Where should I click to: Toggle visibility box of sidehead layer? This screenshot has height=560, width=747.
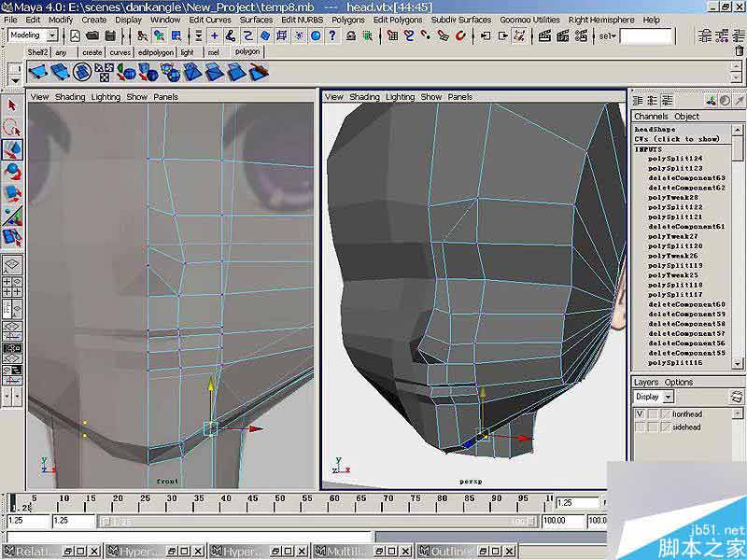coord(640,427)
